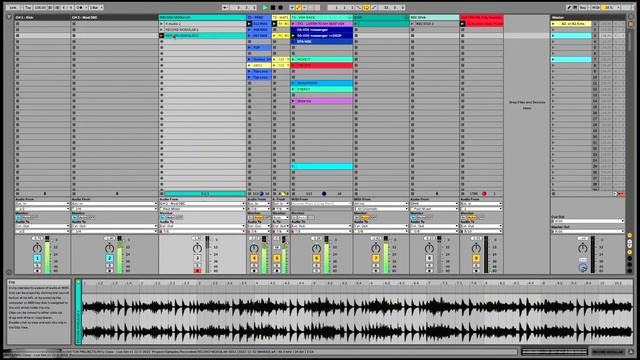Image resolution: width=640 pixels, height=360 pixels.
Task: Stop clips in the RECORD MODULAR track
Action: coord(162,193)
